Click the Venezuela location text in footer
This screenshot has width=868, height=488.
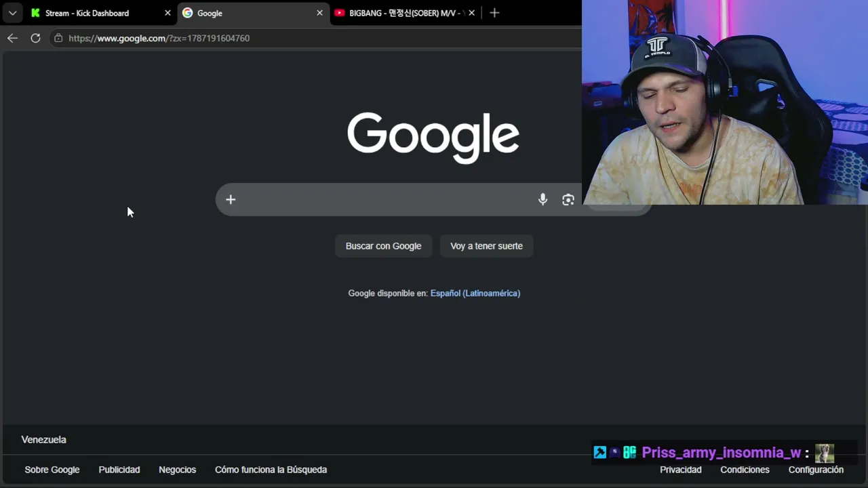pyautogui.click(x=43, y=440)
